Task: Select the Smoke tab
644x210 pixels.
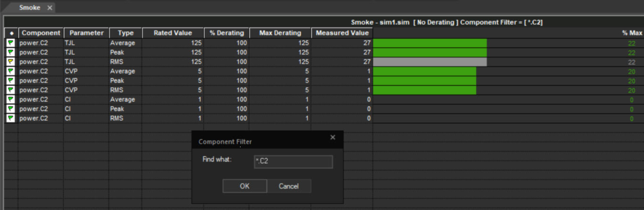Action: tap(30, 7)
